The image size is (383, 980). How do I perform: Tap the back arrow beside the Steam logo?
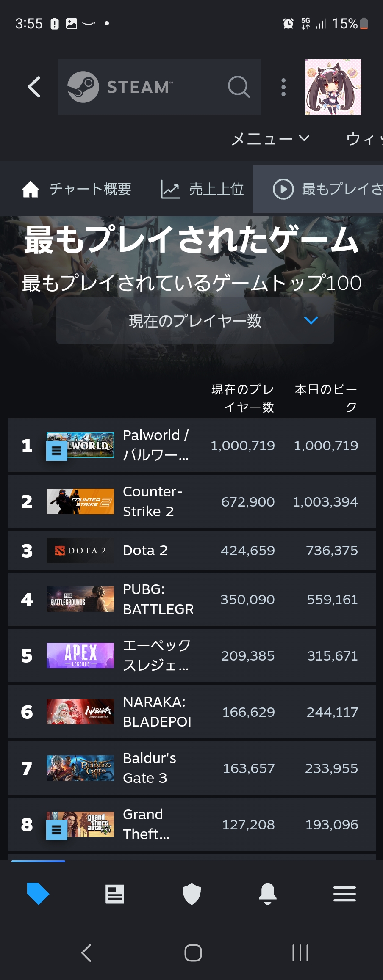click(34, 87)
